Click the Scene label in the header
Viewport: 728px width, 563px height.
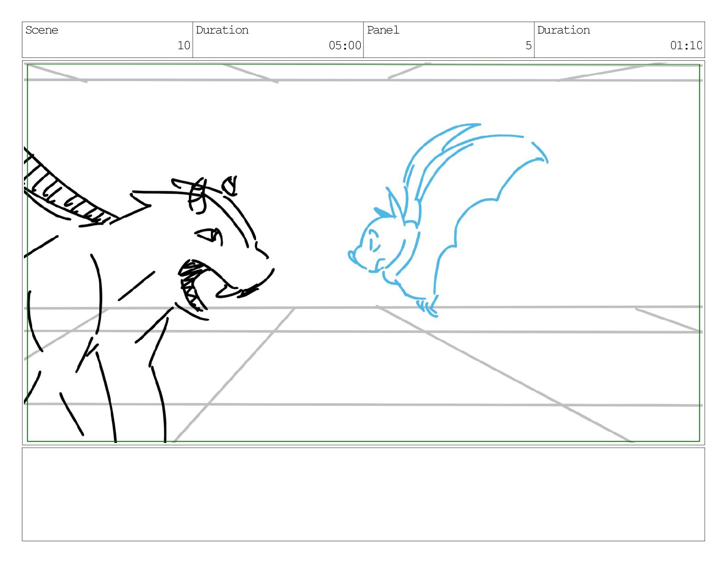42,30
